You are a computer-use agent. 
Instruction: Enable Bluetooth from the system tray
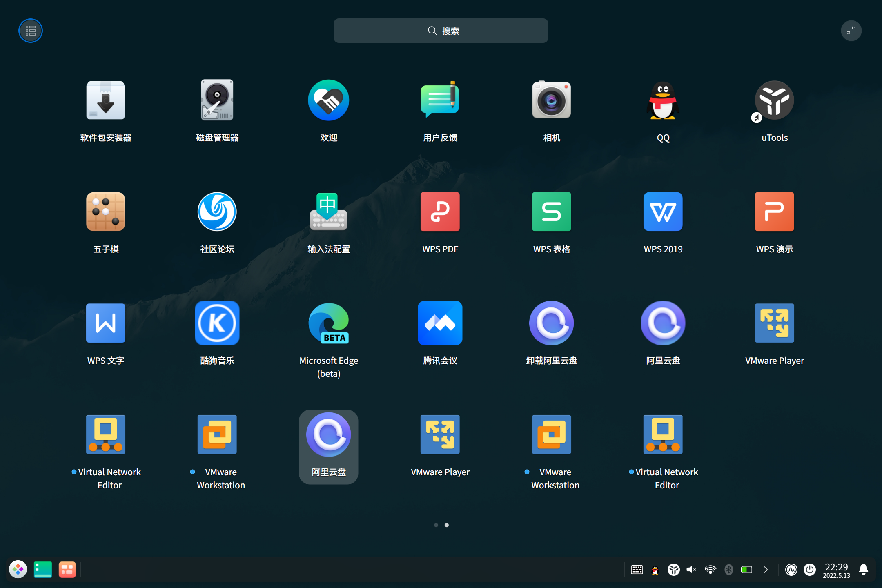point(729,569)
